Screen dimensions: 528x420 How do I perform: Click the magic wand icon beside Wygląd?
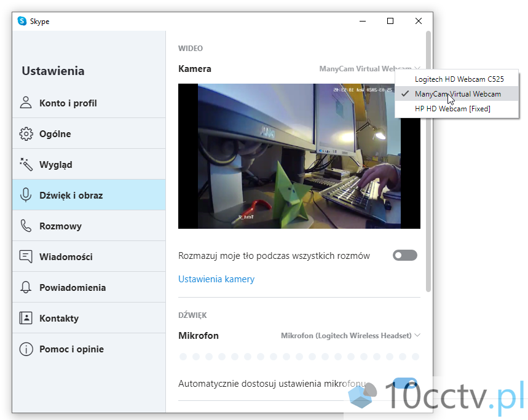(x=26, y=164)
